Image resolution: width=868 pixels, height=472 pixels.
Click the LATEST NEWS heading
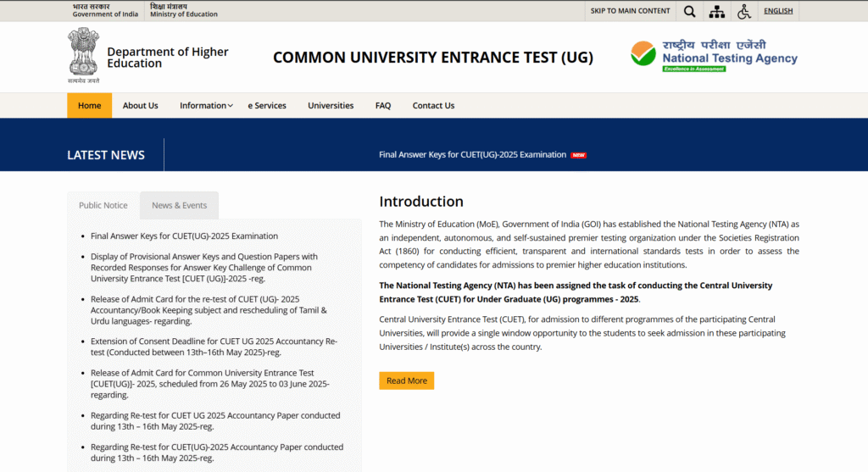click(x=106, y=155)
